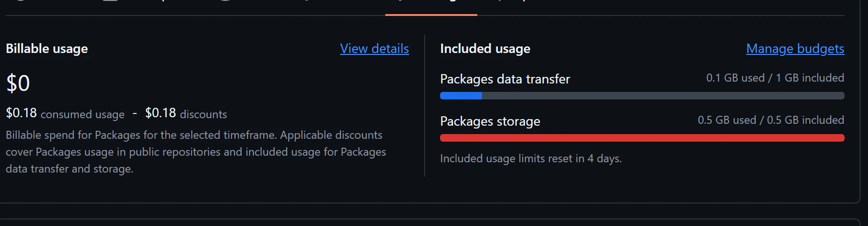868x226 pixels.
Task: Click the billable spend description paragraph
Action: click(196, 152)
